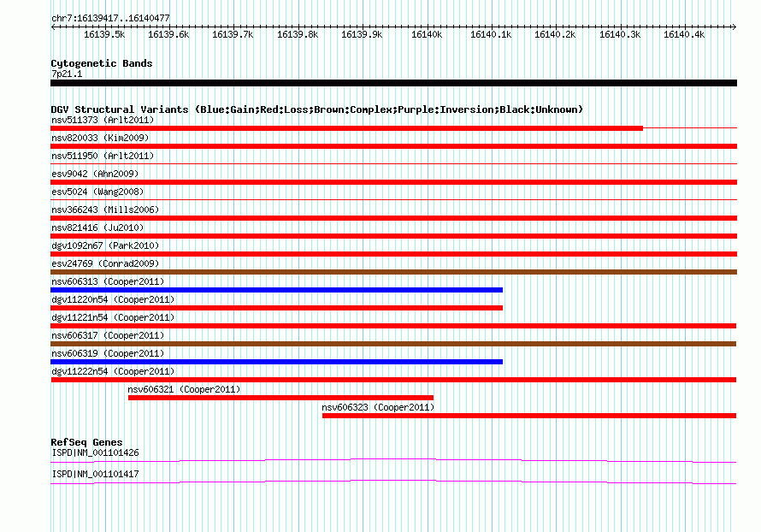This screenshot has height=532, width=761.
Task: Click the red bar of dgv11220n54
Action: [x=277, y=308]
